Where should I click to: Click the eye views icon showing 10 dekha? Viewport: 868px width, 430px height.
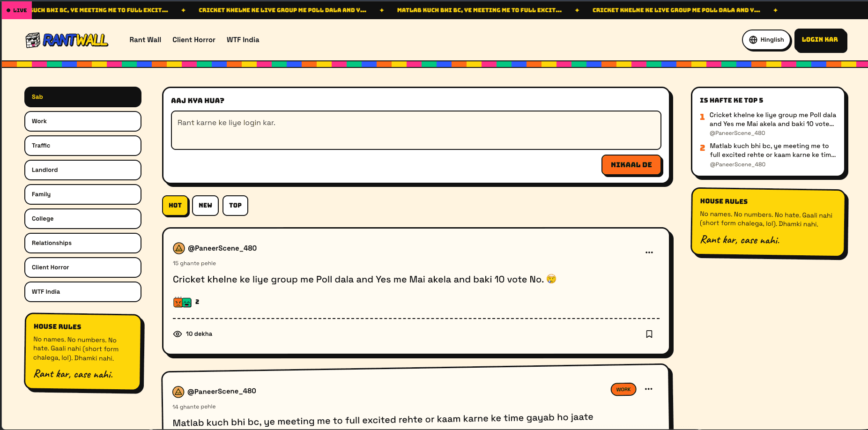click(178, 334)
